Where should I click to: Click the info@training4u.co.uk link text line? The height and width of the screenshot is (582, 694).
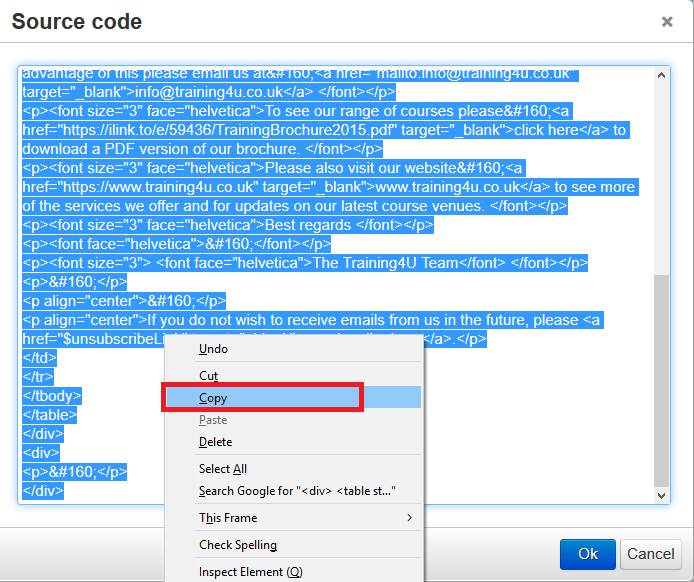point(209,92)
